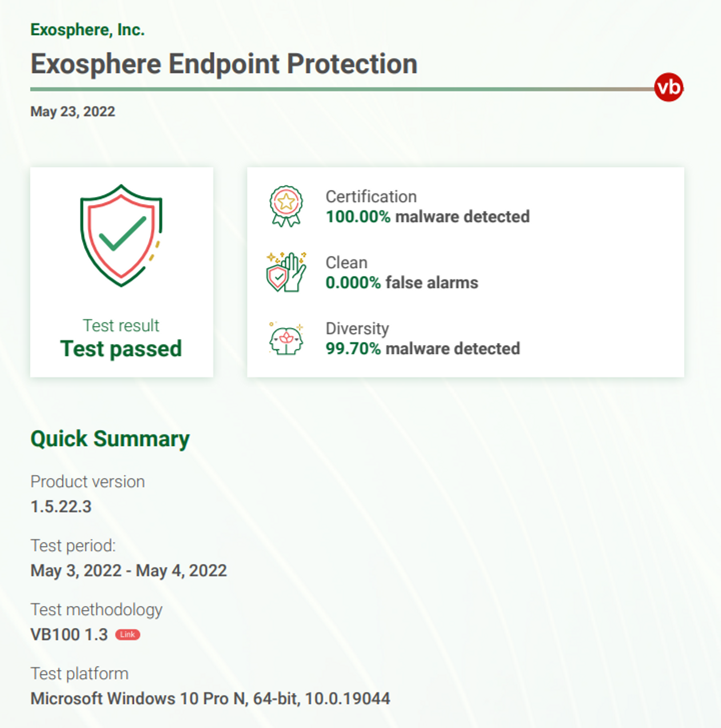Screen dimensions: 721x728
Task: Click the May 23, 2022 report date
Action: pos(73,111)
